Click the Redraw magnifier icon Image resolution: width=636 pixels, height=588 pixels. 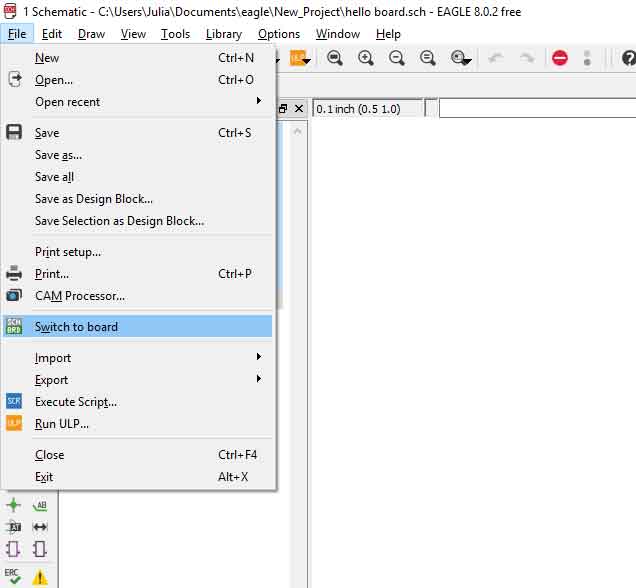(x=428, y=58)
